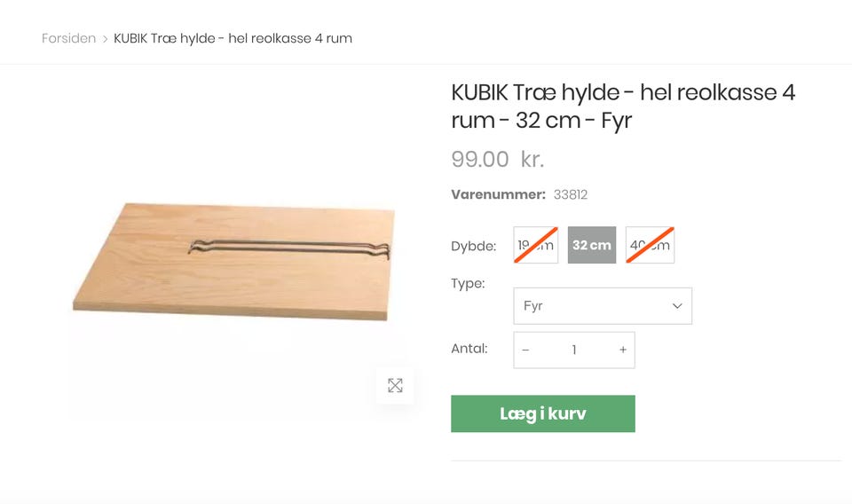Click the quantity input field showing 1

click(x=574, y=350)
